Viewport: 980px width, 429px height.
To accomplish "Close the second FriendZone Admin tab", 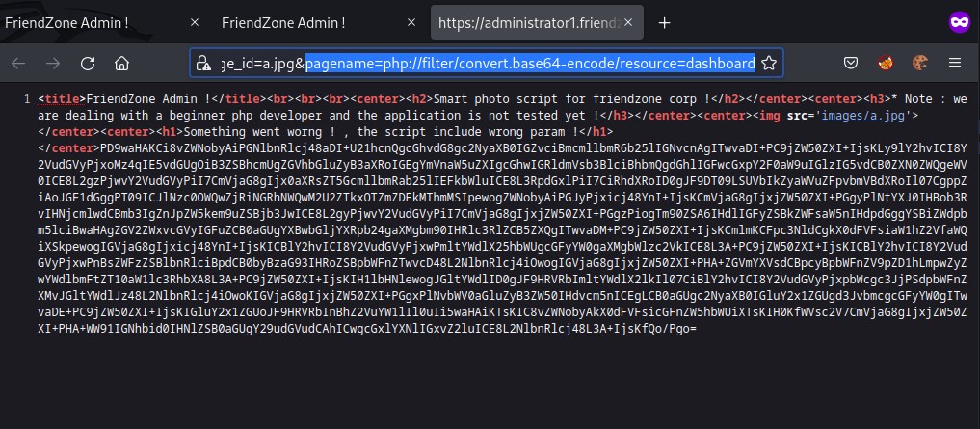I will (x=411, y=22).
